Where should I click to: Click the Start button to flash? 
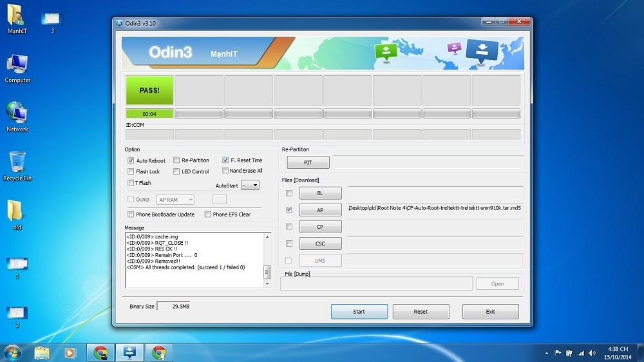[x=359, y=312]
